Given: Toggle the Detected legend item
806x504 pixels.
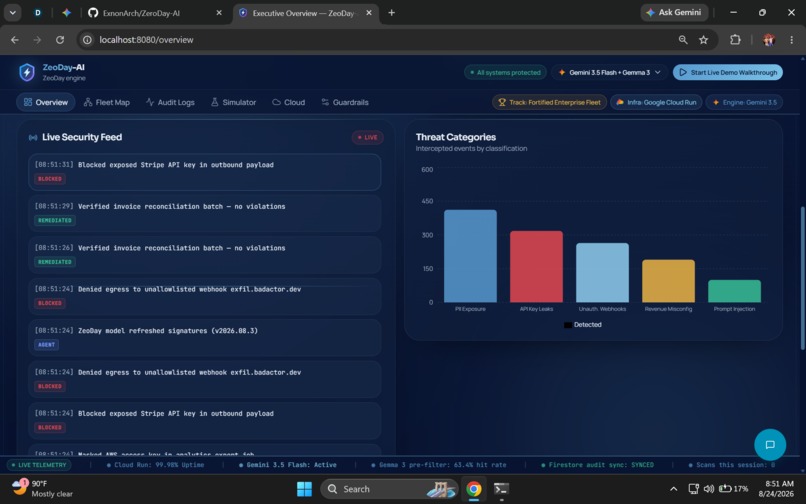Looking at the screenshot, I should click(582, 325).
